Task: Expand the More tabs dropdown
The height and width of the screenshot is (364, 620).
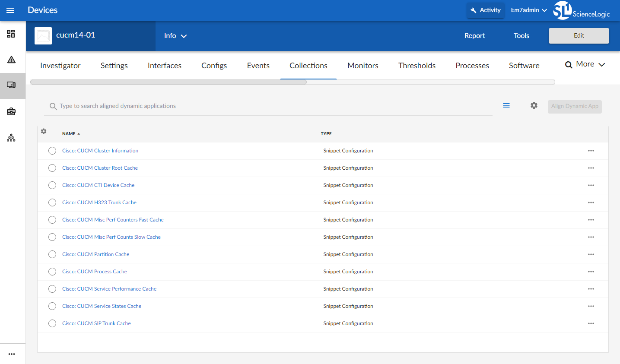Action: point(585,64)
